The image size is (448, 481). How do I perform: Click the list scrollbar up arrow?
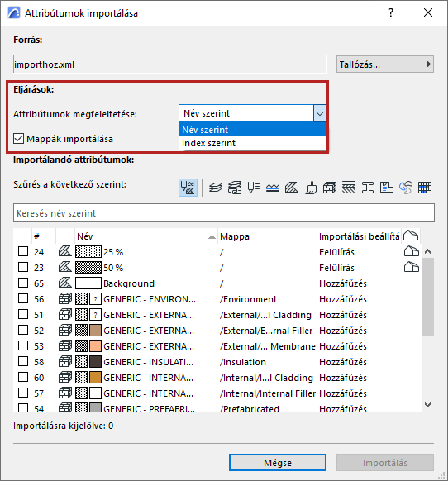427,251
